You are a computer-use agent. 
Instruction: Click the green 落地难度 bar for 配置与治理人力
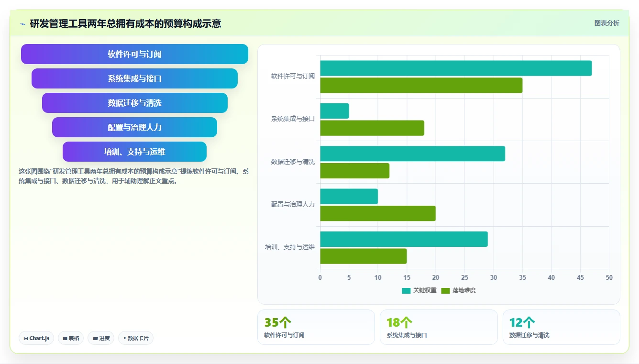point(378,213)
